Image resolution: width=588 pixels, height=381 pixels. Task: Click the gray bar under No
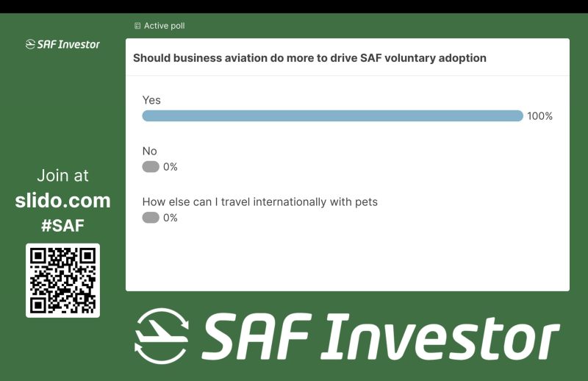click(151, 167)
